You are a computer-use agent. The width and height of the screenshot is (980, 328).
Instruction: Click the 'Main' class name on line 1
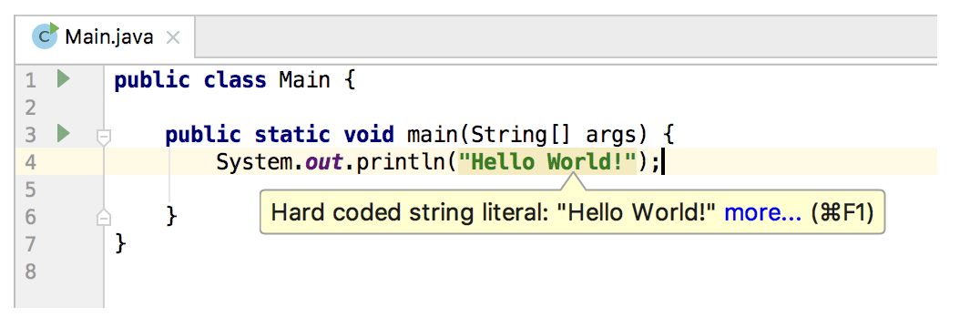(304, 80)
